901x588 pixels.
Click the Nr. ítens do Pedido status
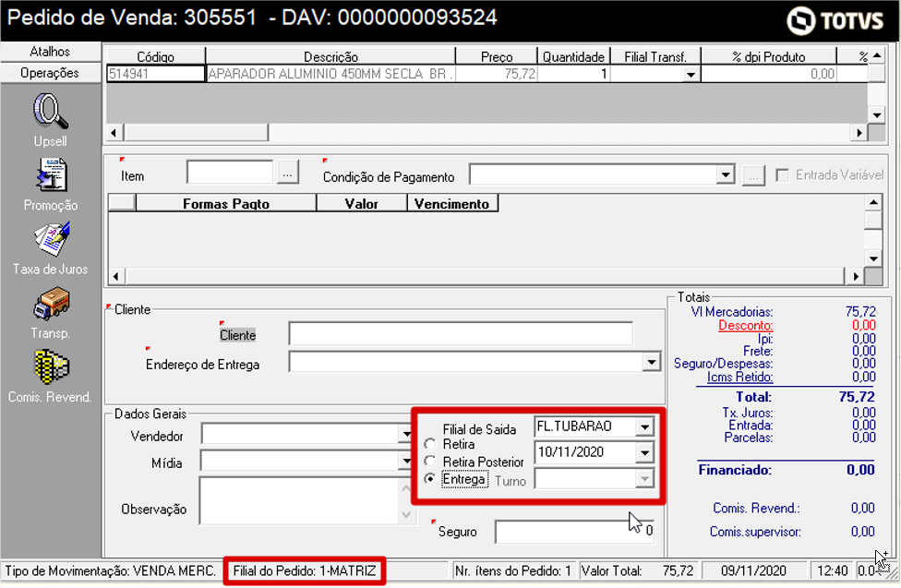pos(513,570)
